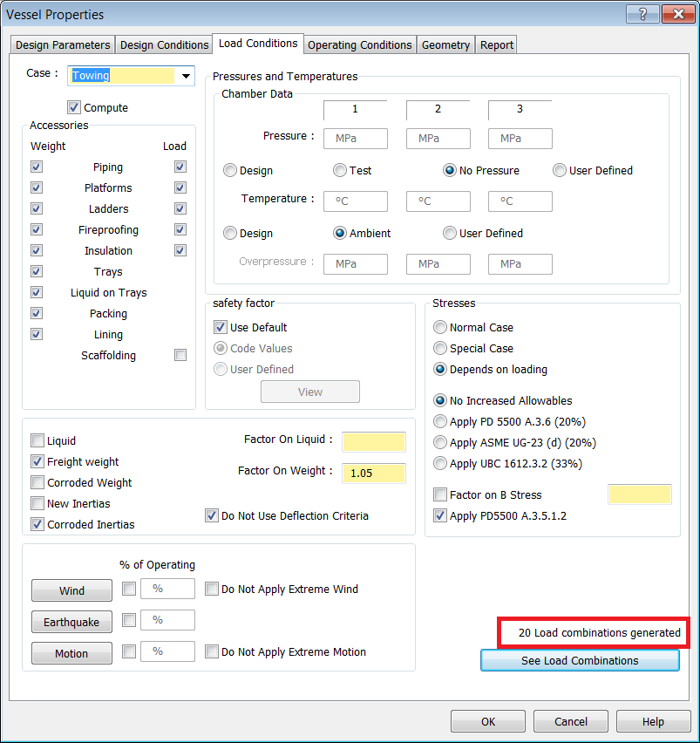Toggle the Insulation load checkbox

pos(180,250)
